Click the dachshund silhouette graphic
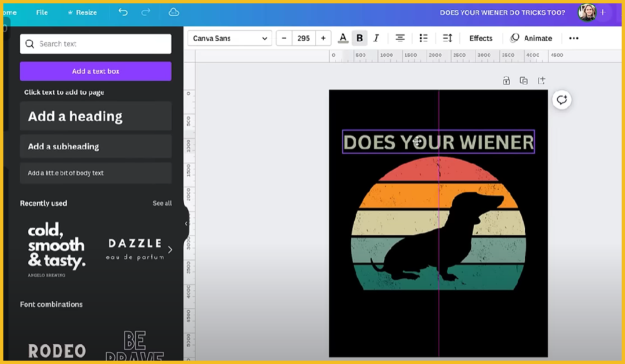Screen dimensions: 625x364 coord(437,236)
